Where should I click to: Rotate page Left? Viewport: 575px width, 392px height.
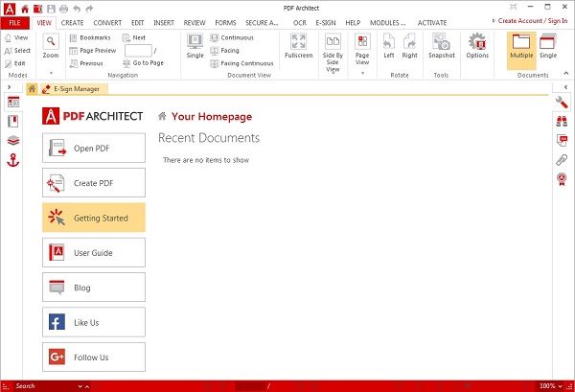[x=389, y=46]
